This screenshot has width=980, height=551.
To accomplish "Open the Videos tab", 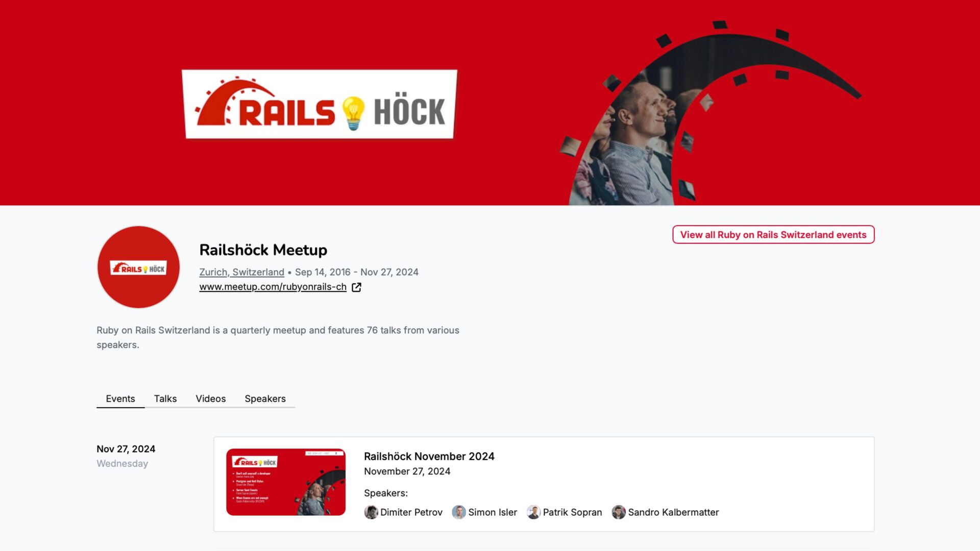I will pyautogui.click(x=211, y=398).
